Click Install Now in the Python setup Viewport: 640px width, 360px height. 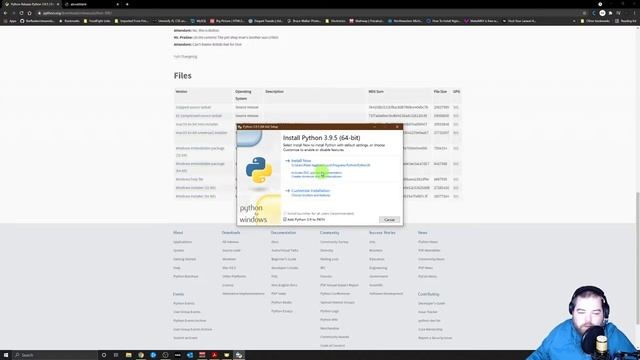click(x=301, y=161)
